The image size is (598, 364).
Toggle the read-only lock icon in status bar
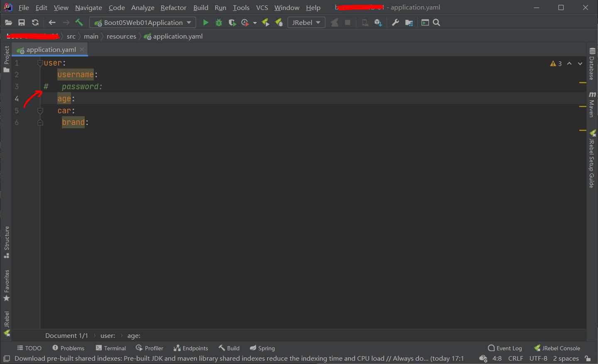tap(588, 359)
